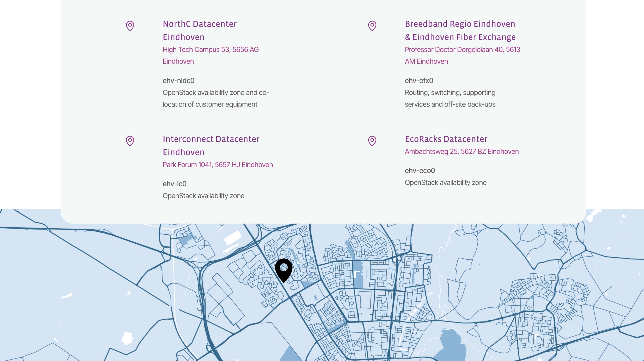Viewport: 644px width, 361px height.
Task: Open the Breedband Regio Eindhoven heading
Action: tap(460, 30)
